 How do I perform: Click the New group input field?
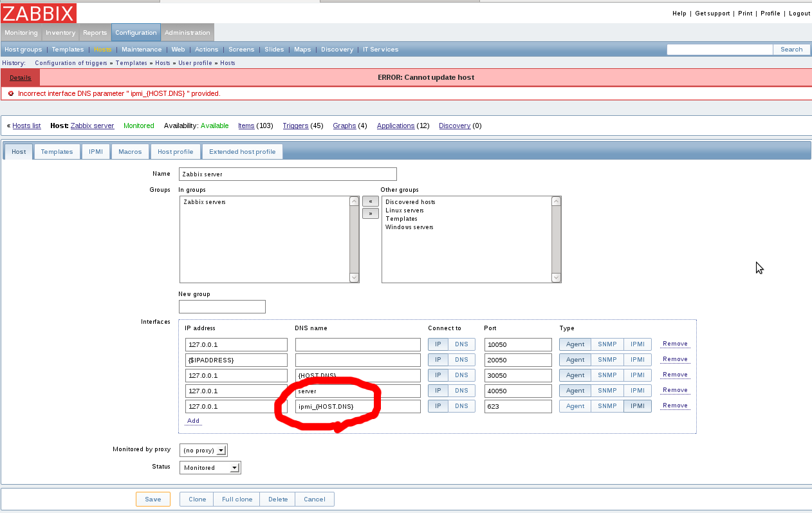pos(222,307)
